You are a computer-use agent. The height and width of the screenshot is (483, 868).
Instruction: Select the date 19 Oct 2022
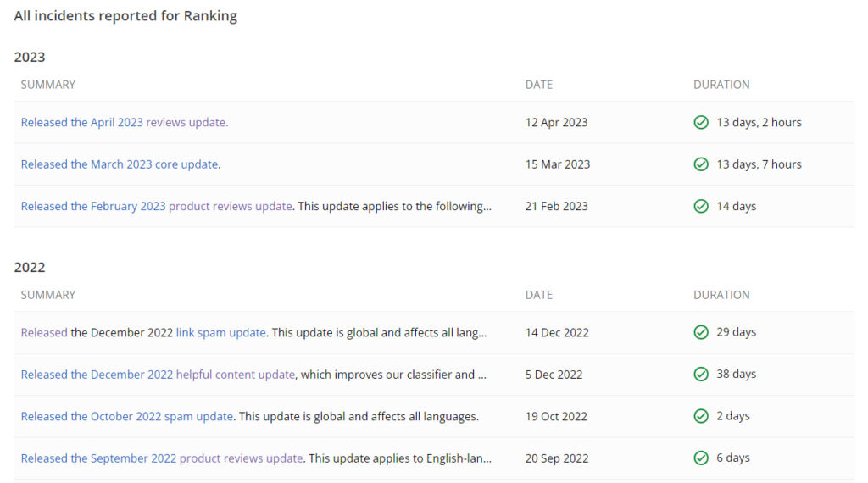point(556,417)
